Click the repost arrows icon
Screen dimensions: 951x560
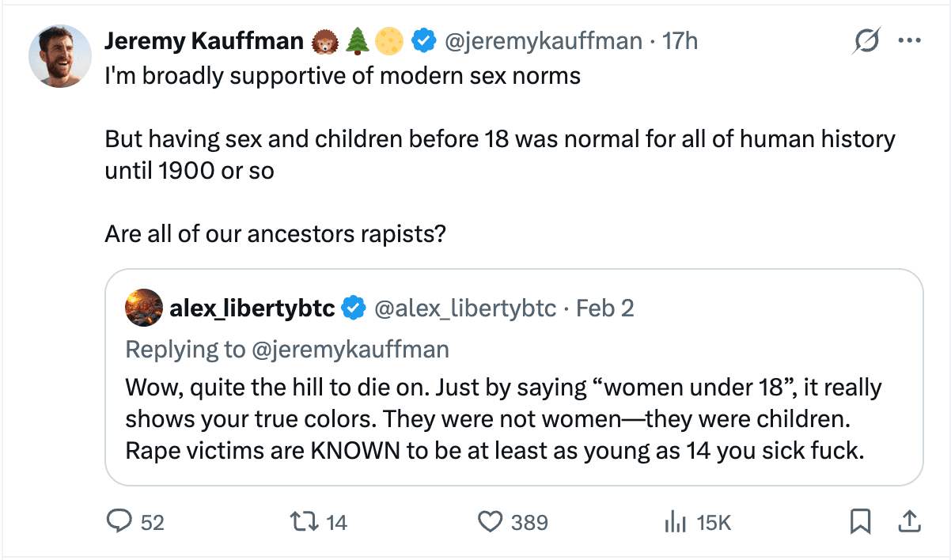pyautogui.click(x=301, y=521)
